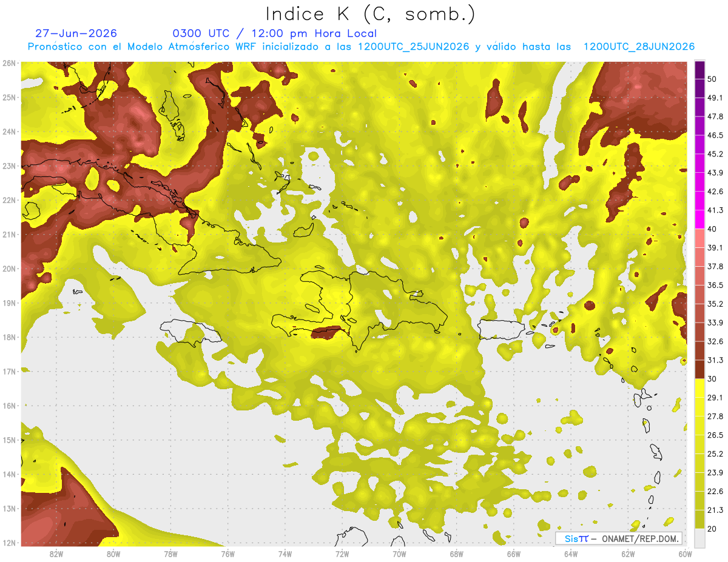Click latitude label "13N"
Screen dimensions: 728x562
9,509
